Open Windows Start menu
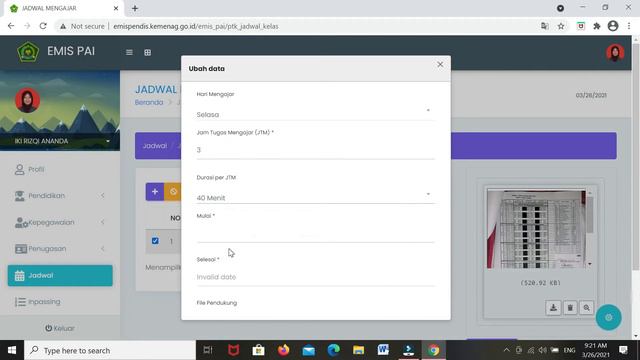Image resolution: width=640 pixels, height=360 pixels. (12, 350)
